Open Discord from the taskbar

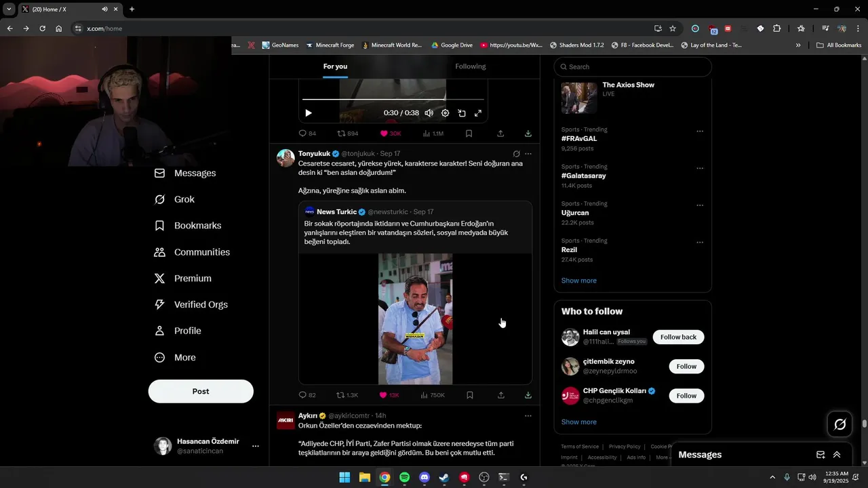[425, 477]
